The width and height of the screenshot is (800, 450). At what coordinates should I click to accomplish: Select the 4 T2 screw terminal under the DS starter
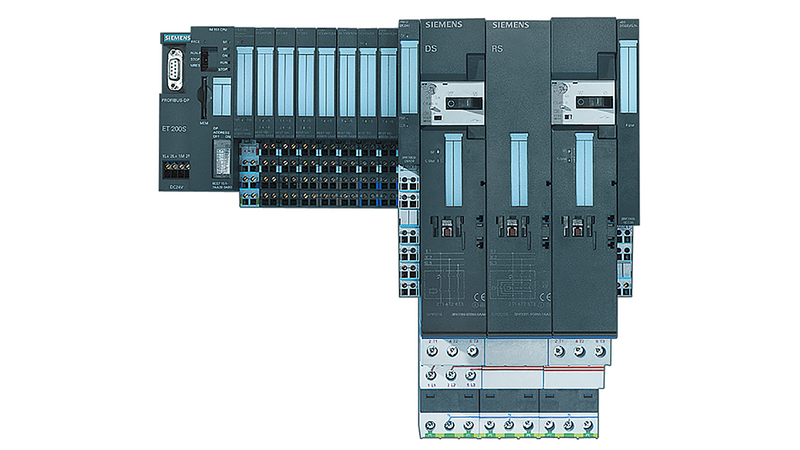pyautogui.click(x=453, y=351)
